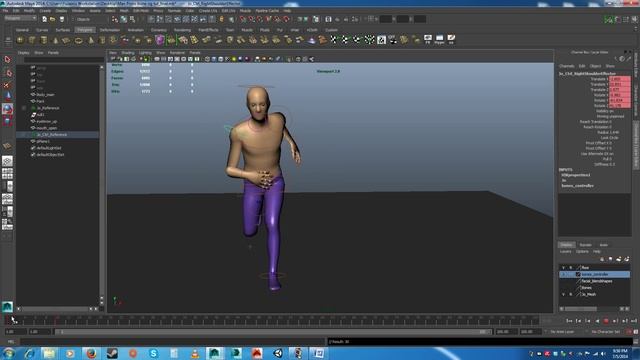Switch to the single perspective layout

tap(7, 161)
